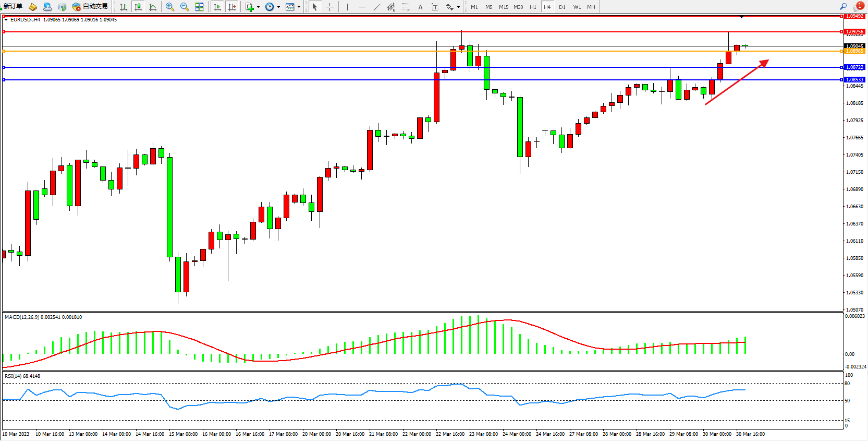This screenshot has width=868, height=441.
Task: Select the draw trendline tool
Action: click(x=376, y=7)
